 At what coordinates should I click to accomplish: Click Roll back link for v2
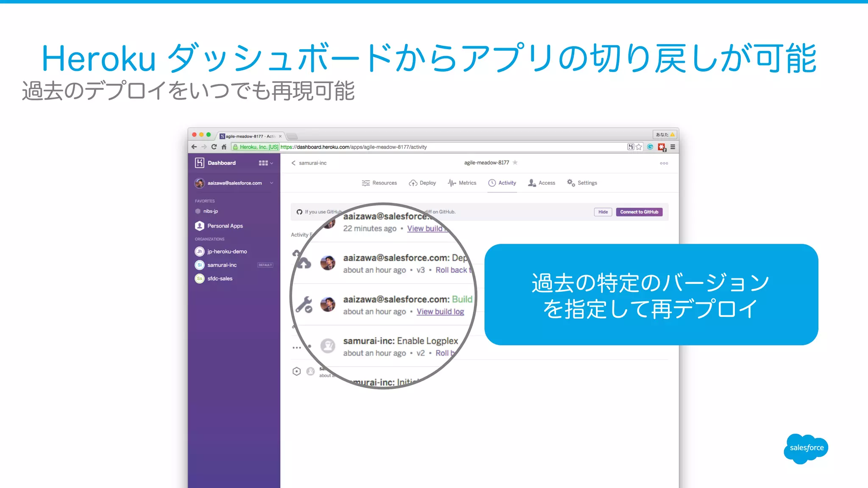445,353
